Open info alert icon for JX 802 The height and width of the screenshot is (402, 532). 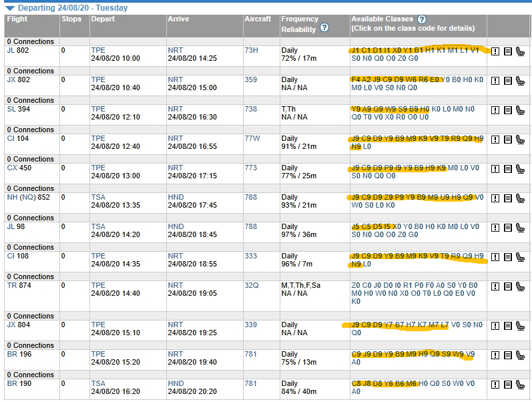[495, 81]
